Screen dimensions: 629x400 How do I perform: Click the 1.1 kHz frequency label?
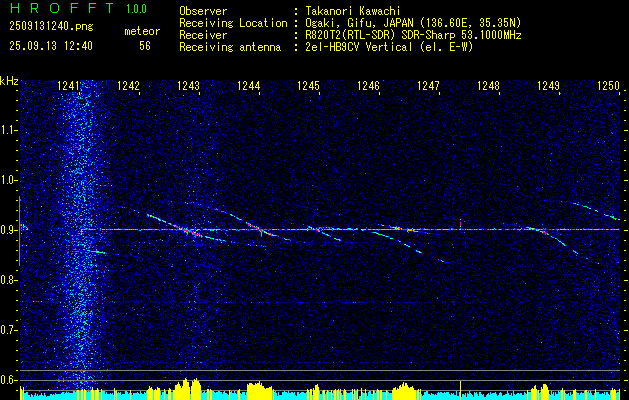click(8, 130)
